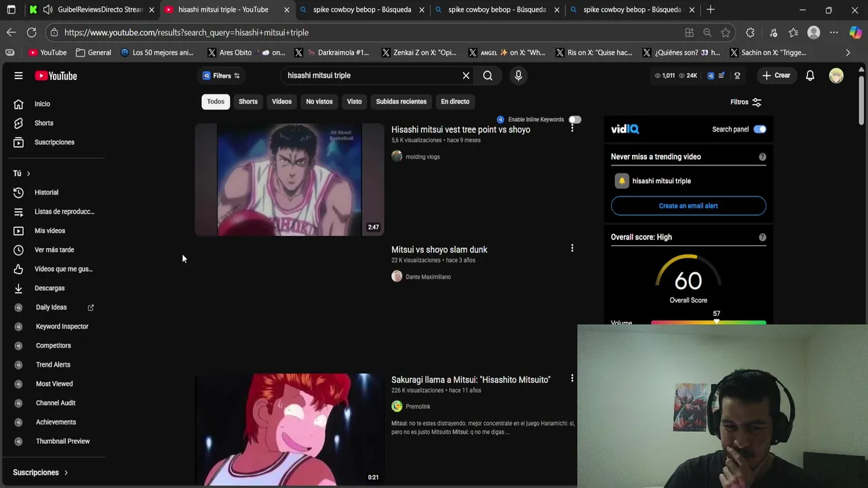Open vidIQ list icon with blue dot
The height and width of the screenshot is (488, 868).
722,76
